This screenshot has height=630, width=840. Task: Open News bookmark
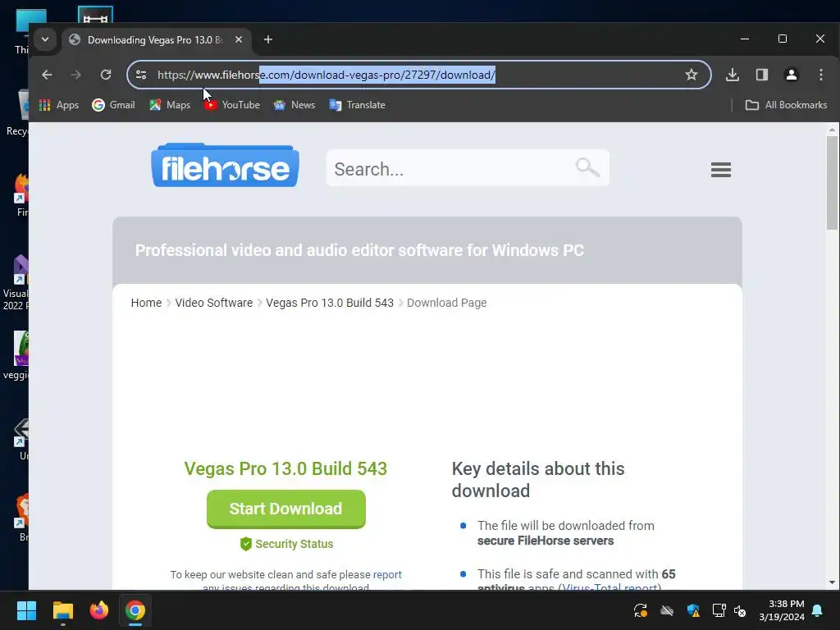[294, 105]
